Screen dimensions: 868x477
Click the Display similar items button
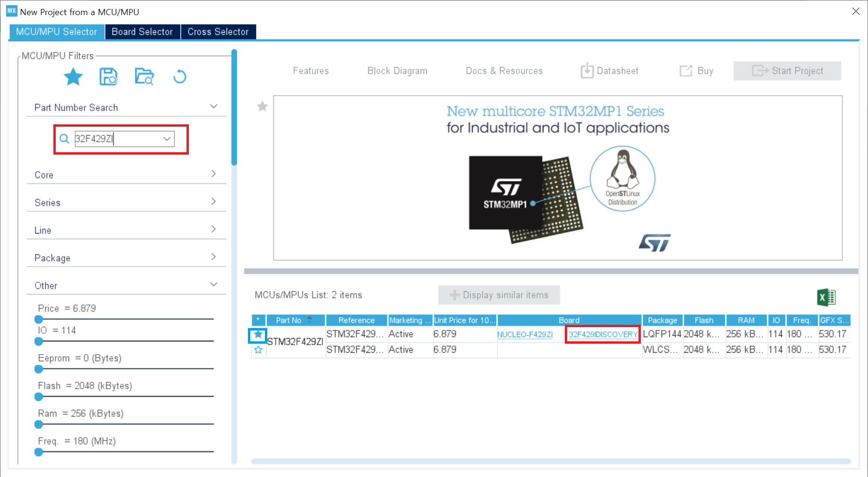point(499,295)
